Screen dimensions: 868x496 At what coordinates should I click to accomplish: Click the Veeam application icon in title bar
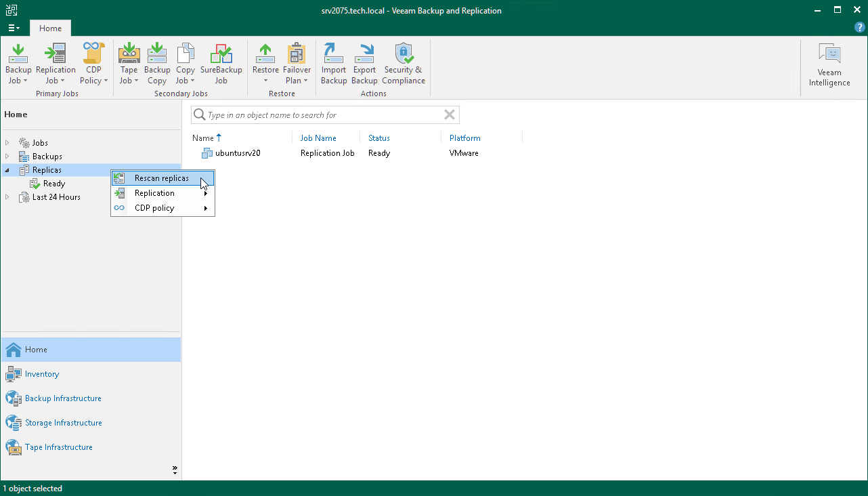(11, 10)
